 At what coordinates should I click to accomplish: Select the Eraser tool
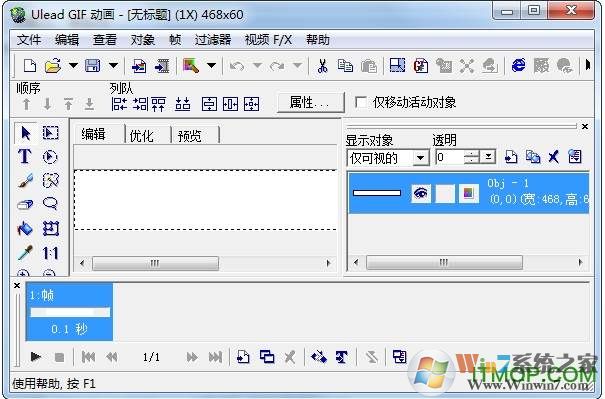[25, 205]
